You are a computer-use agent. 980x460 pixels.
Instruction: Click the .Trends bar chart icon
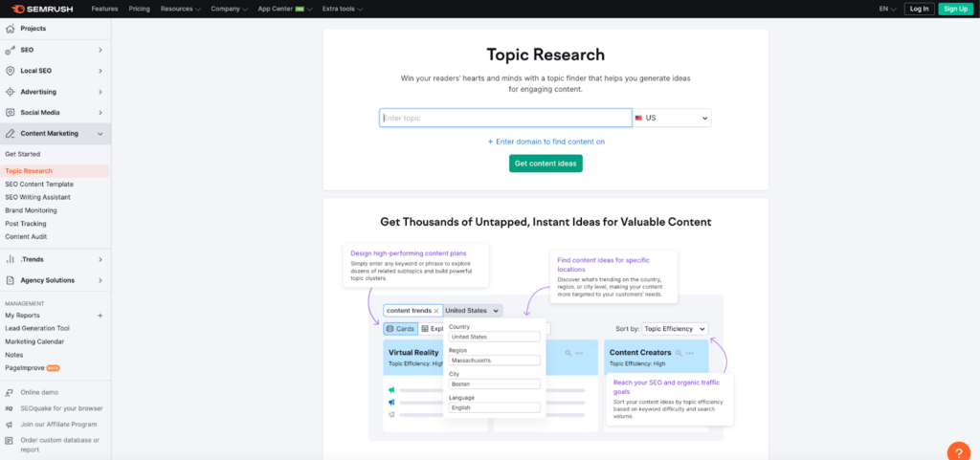(10, 260)
